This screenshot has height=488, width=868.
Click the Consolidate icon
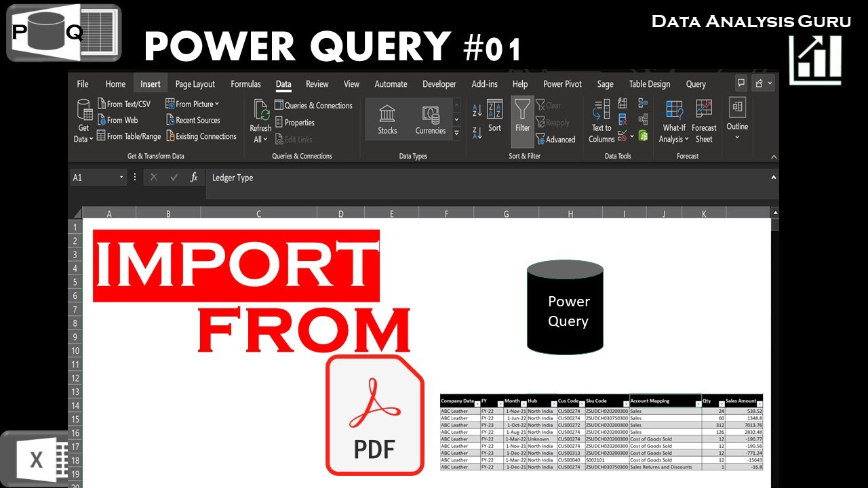click(x=642, y=103)
